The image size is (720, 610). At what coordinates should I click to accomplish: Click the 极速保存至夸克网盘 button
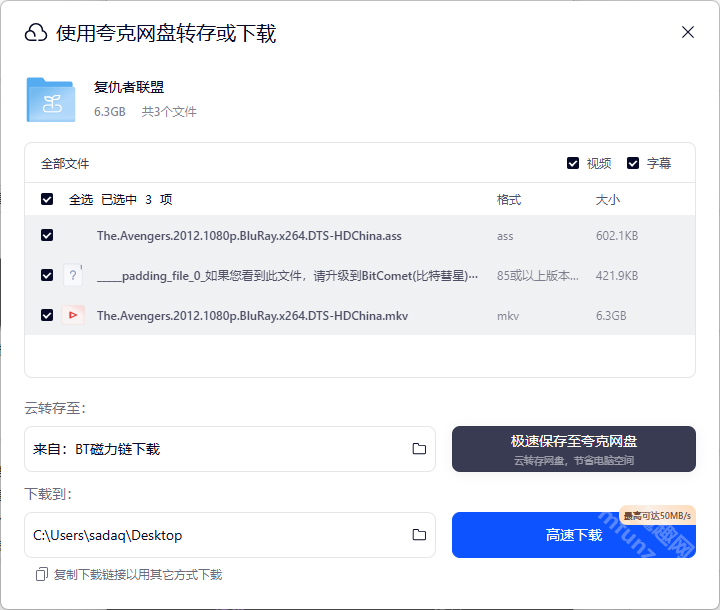click(574, 448)
